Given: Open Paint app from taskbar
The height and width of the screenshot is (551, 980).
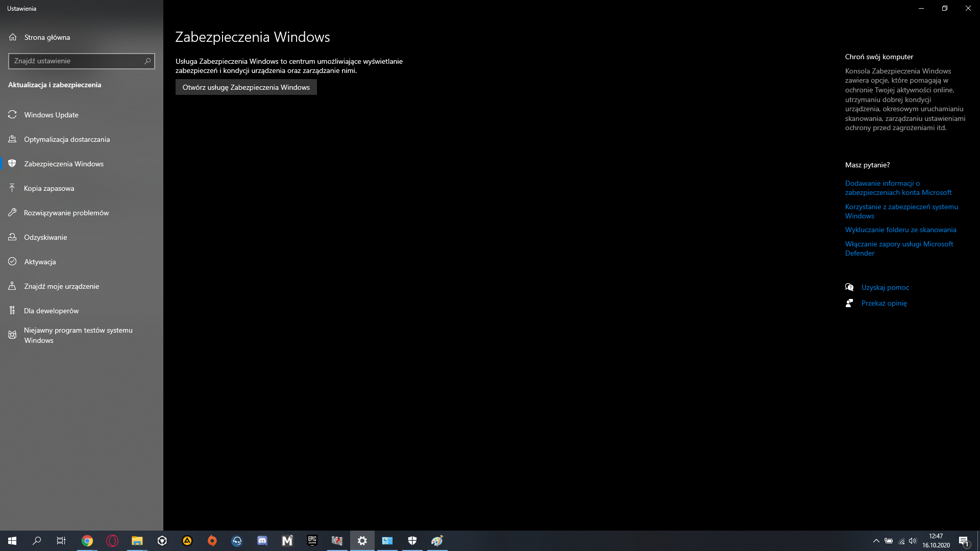Looking at the screenshot, I should [437, 541].
